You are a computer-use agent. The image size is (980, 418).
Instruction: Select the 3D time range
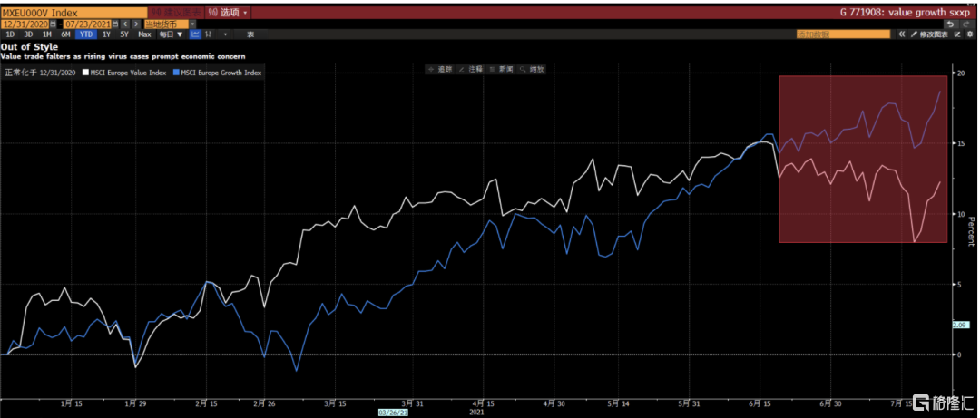pos(28,34)
